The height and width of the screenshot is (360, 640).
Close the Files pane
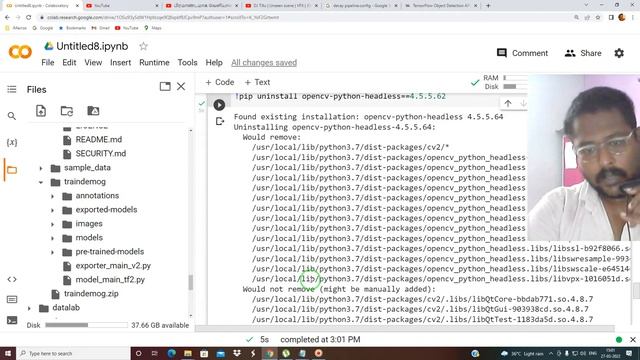click(181, 87)
